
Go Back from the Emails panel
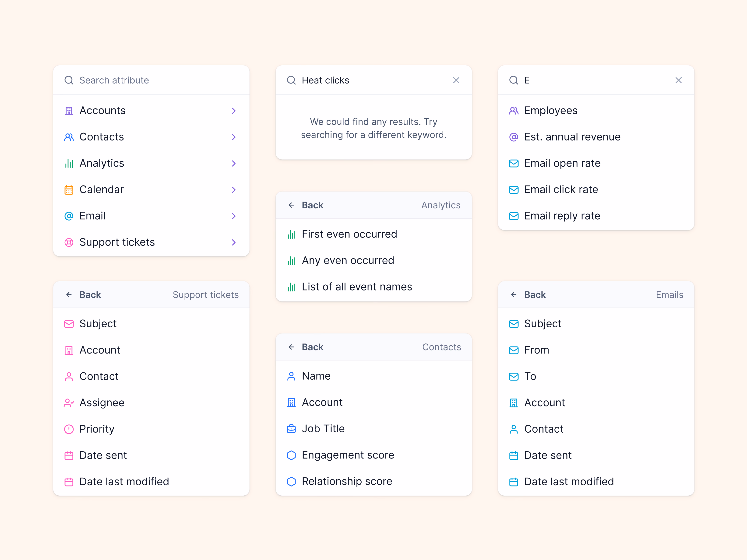coord(528,295)
